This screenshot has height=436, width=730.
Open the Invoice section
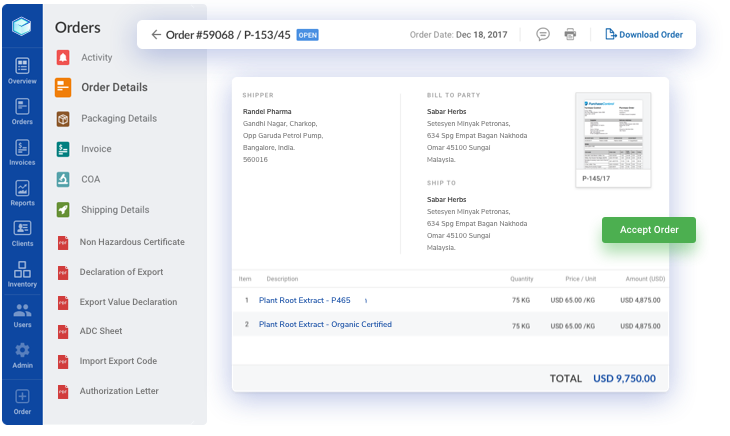click(x=96, y=149)
